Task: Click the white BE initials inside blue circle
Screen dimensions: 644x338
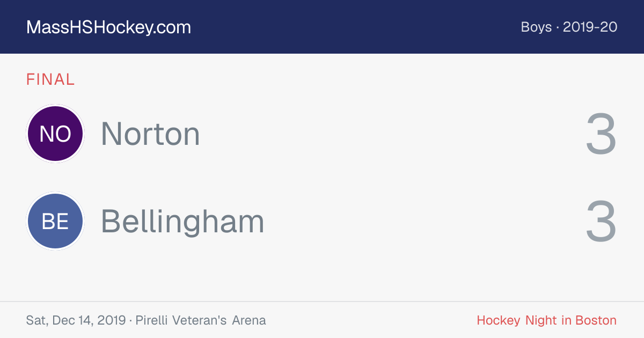Action: [55, 222]
